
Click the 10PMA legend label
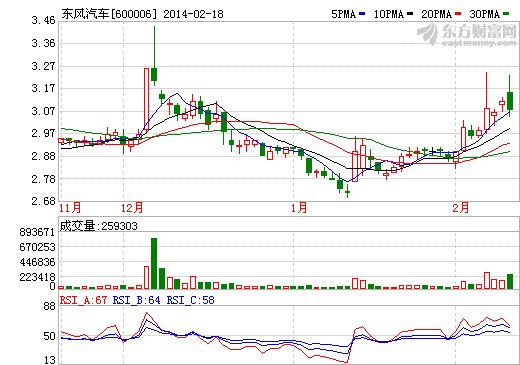click(x=389, y=14)
